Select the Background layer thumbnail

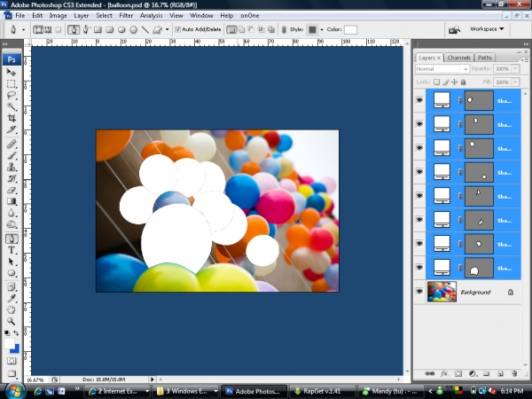tap(442, 292)
